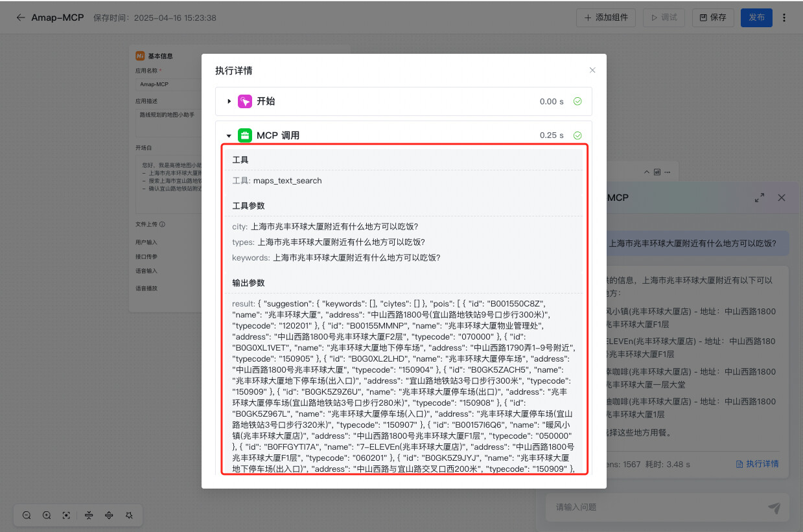Image resolution: width=803 pixels, height=532 pixels.
Task: Click the green MCP 调用 icon
Action: pos(245,135)
